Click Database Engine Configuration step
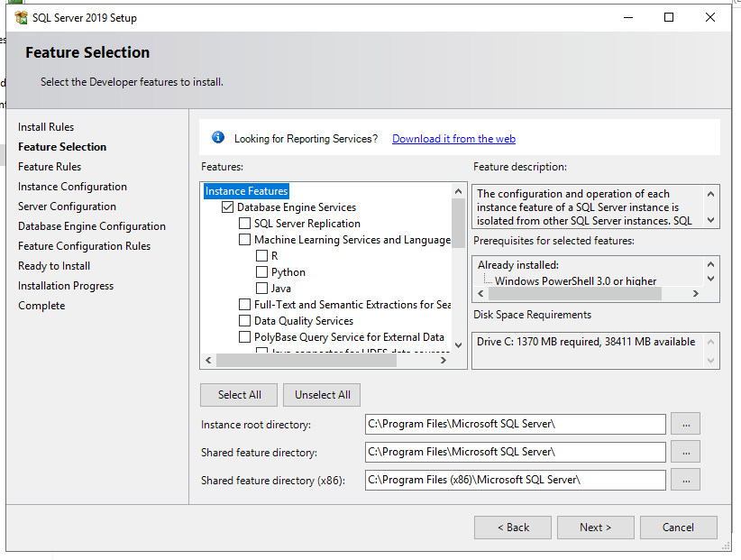741x560 pixels. click(92, 226)
